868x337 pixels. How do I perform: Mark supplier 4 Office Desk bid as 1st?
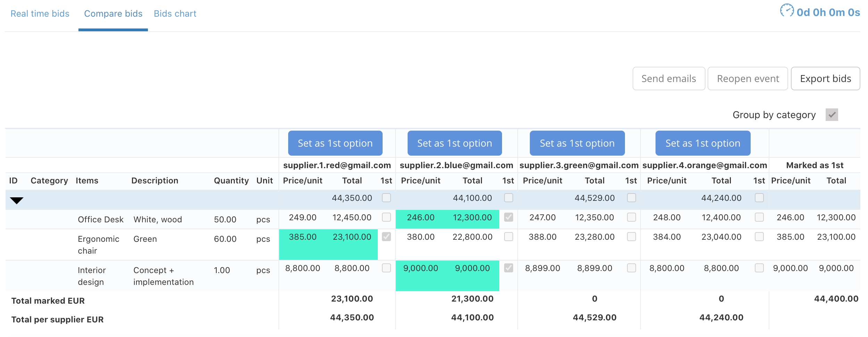759,217
